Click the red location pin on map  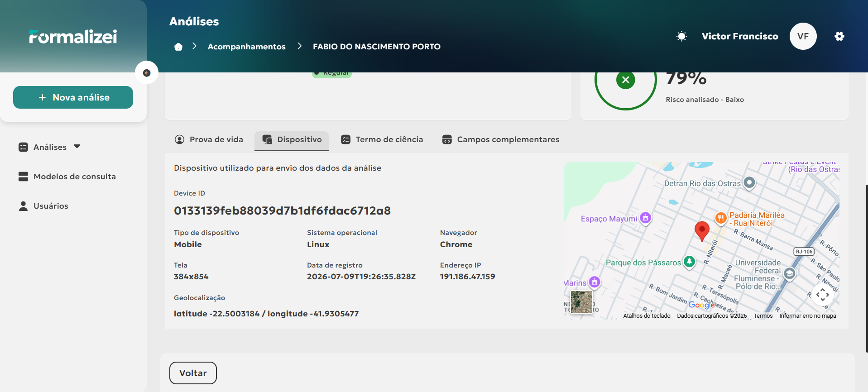click(702, 231)
